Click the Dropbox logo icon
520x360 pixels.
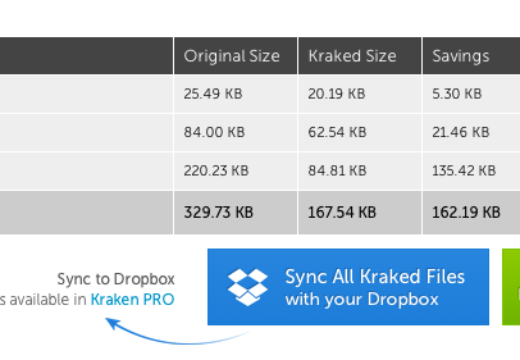click(248, 287)
